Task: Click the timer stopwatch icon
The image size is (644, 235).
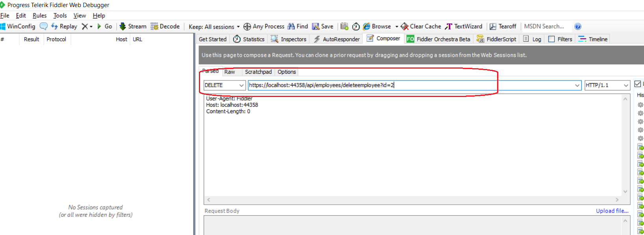Action: (x=356, y=26)
